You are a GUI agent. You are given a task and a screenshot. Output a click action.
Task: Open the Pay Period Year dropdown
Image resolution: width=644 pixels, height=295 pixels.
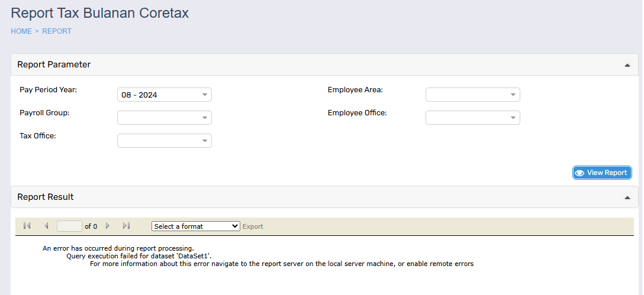165,95
